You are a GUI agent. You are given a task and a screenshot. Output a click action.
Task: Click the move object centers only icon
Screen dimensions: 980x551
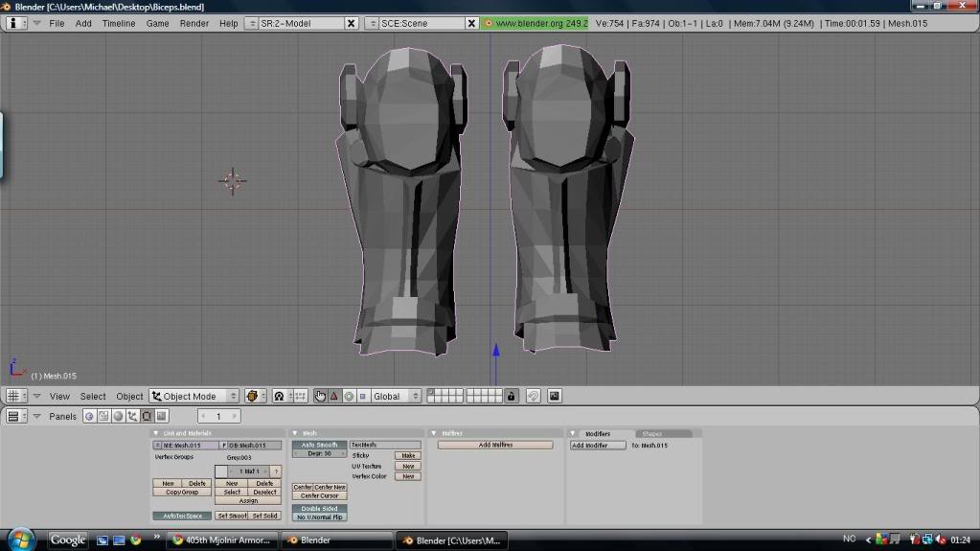click(300, 396)
